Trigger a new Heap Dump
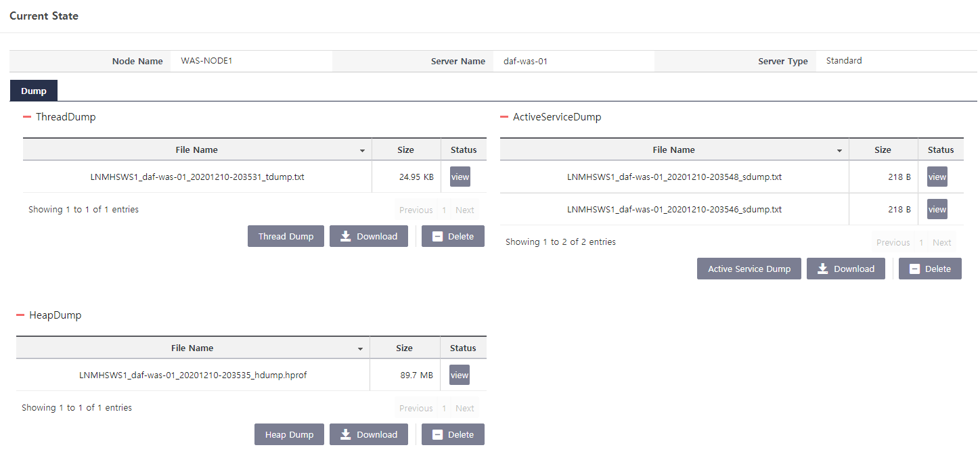 289,434
